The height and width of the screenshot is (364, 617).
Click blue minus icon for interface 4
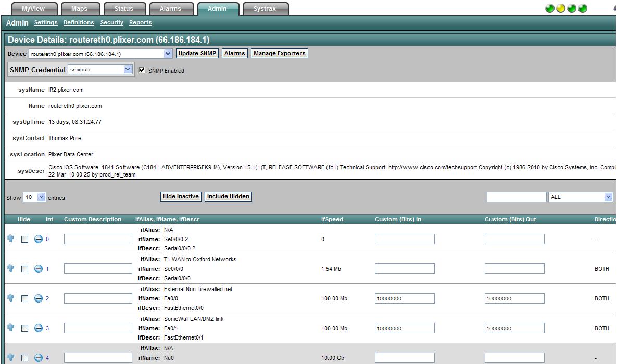(38, 358)
